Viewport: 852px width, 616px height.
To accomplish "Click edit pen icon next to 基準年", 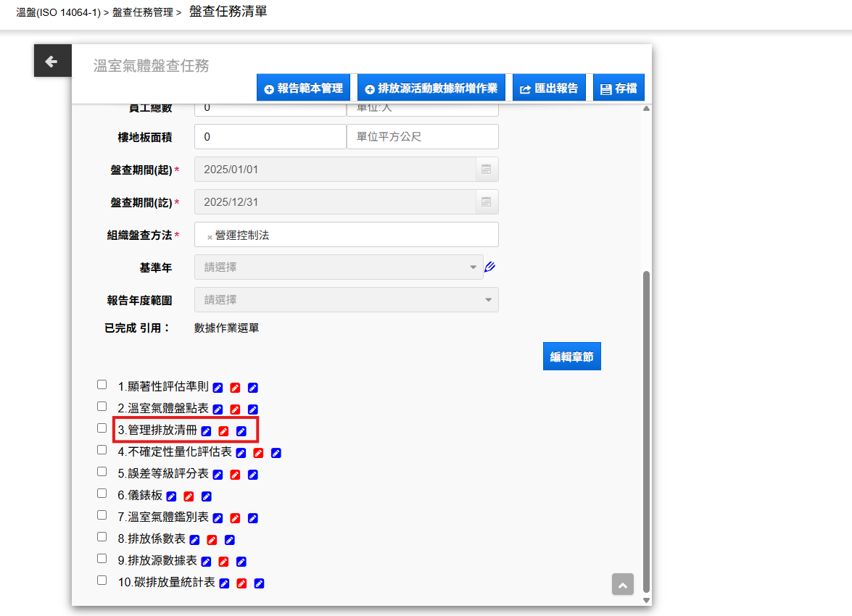I will [x=489, y=267].
